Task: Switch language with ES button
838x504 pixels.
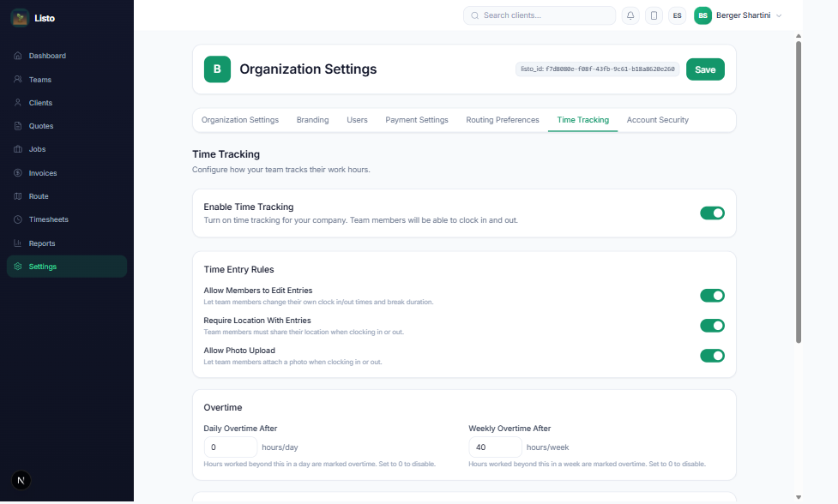Action: [677, 15]
